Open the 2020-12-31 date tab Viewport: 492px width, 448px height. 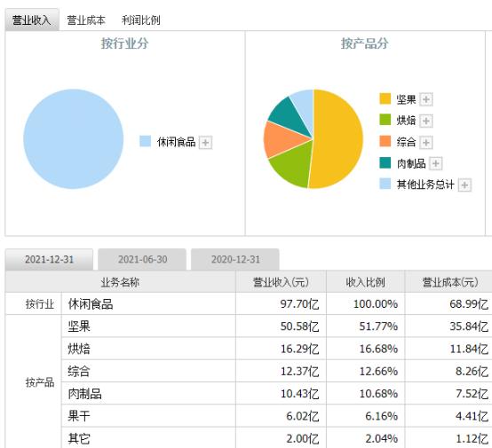pyautogui.click(x=235, y=259)
